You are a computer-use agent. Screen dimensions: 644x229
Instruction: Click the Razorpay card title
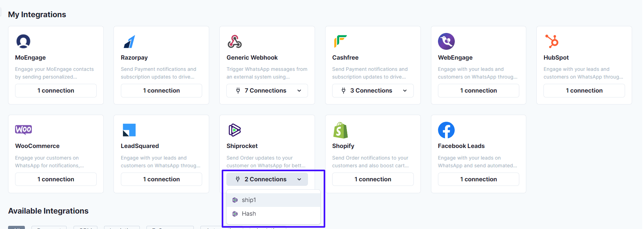pos(134,58)
